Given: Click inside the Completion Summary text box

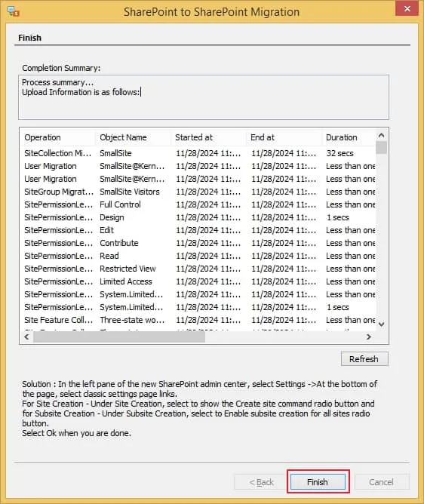Looking at the screenshot, I should tap(204, 97).
